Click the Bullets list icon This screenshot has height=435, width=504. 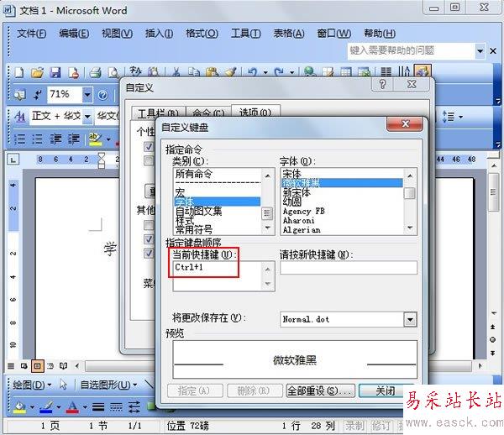coord(37,139)
